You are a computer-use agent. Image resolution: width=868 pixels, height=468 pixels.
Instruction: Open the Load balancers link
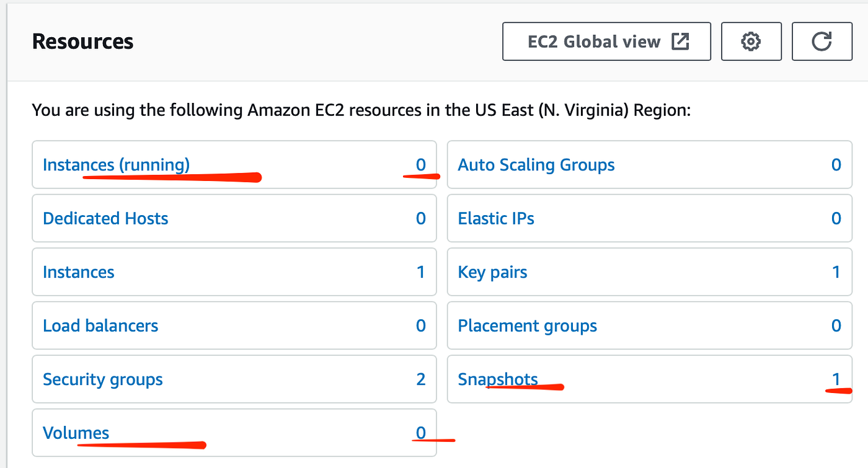tap(100, 325)
